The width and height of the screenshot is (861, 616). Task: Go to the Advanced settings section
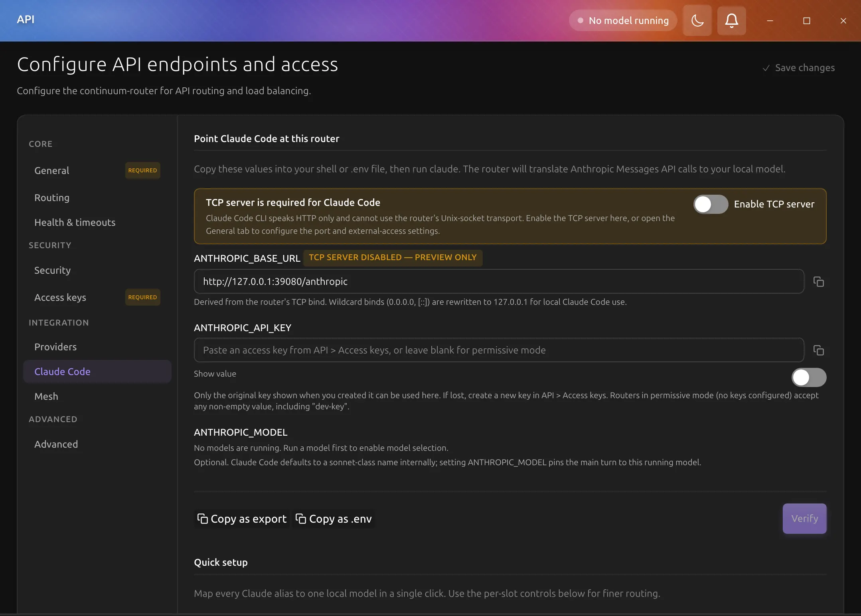tap(97, 444)
